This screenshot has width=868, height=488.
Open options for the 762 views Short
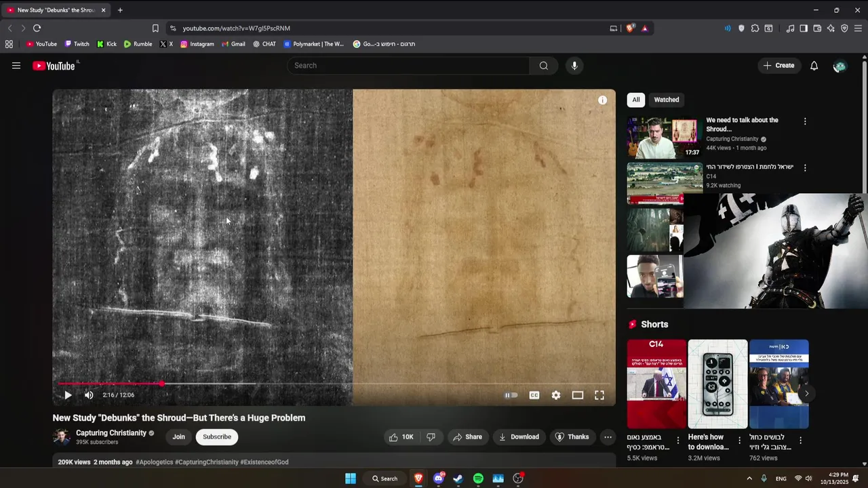[x=800, y=441]
